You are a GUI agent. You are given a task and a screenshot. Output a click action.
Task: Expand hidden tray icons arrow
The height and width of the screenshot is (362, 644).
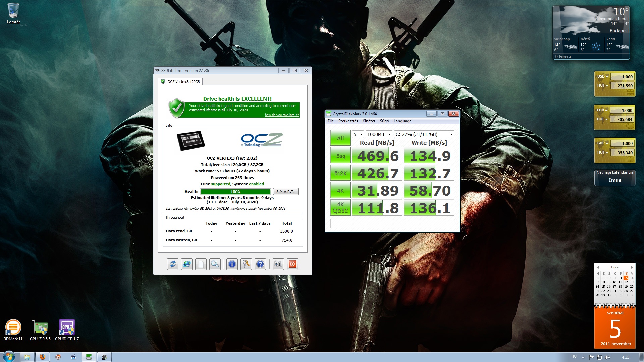(583, 357)
